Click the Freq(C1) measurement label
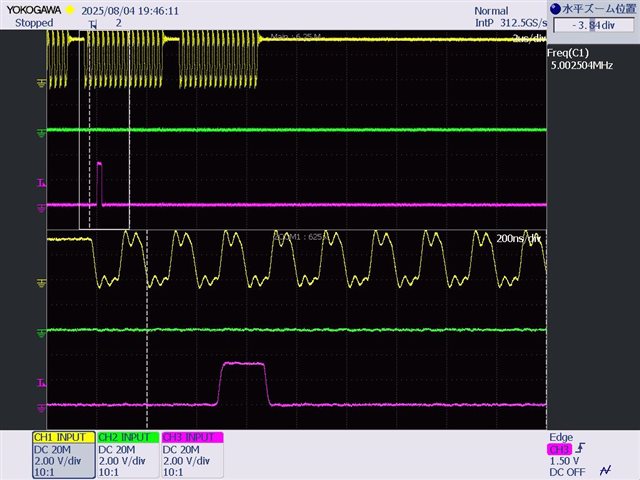 (568, 53)
